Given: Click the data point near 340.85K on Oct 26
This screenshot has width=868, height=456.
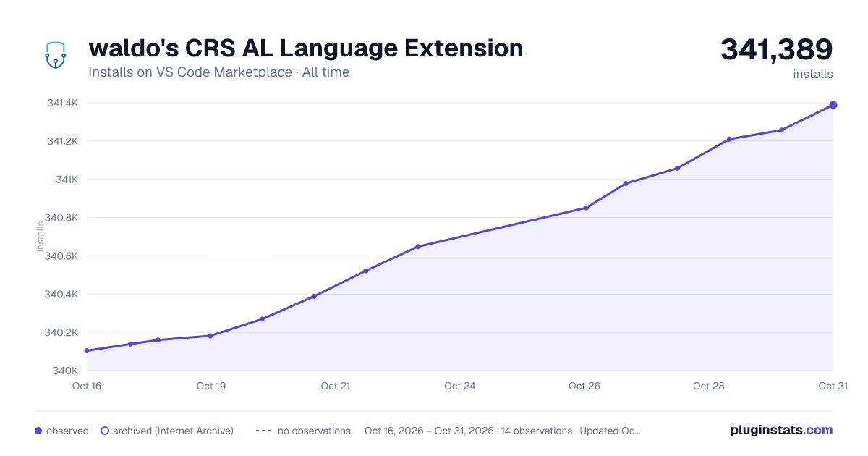Looking at the screenshot, I should (586, 208).
